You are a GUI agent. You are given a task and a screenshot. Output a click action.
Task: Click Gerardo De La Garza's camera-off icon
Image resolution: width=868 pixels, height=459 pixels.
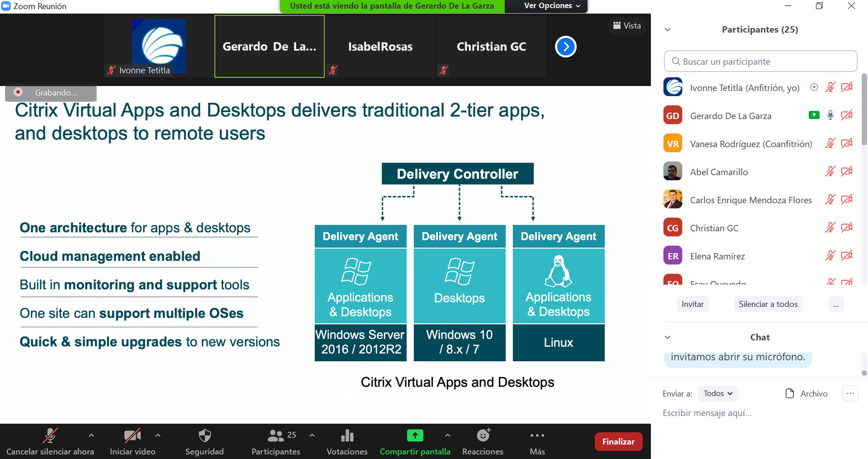tap(847, 115)
